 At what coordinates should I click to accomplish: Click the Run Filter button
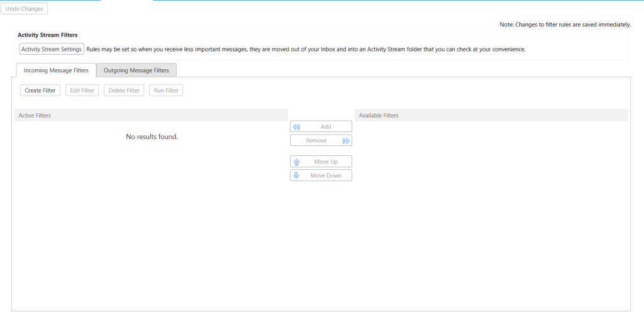(166, 91)
